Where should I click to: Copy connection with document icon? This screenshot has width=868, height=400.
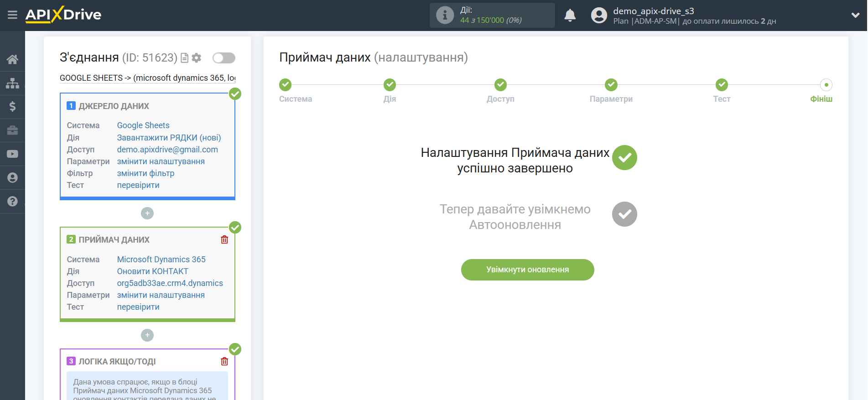[184, 58]
